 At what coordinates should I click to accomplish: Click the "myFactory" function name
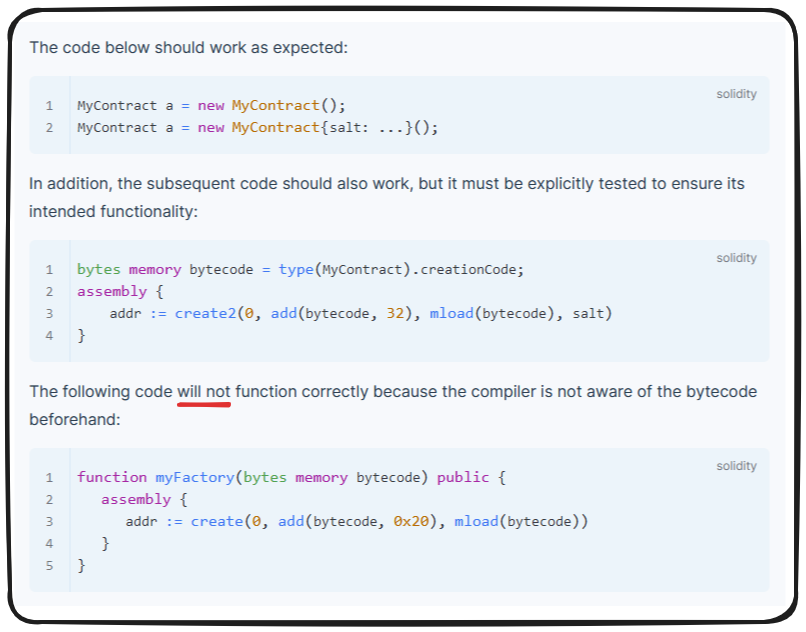click(x=194, y=477)
